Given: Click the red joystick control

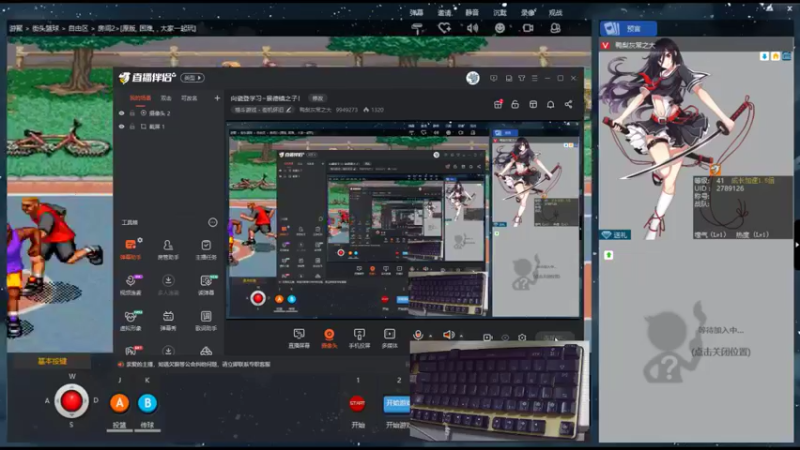Looking at the screenshot, I should (x=71, y=401).
